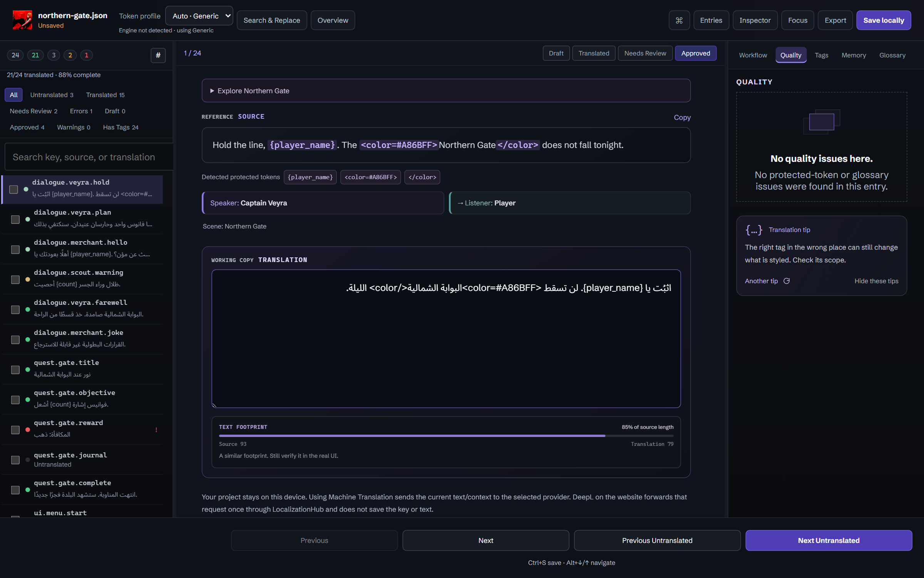Filter by Untranslated 3
Image resolution: width=924 pixels, height=578 pixels.
(x=52, y=95)
